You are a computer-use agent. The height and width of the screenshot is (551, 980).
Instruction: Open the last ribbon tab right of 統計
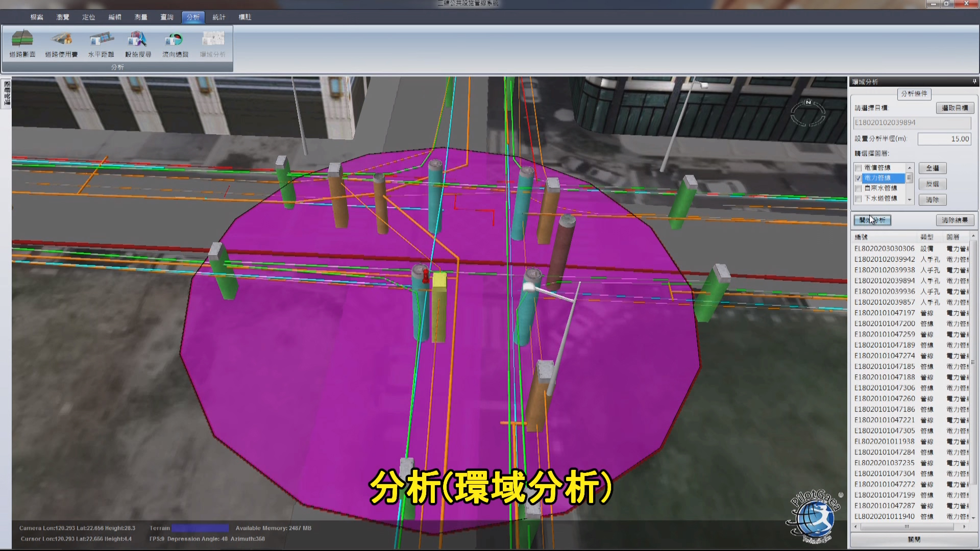coord(245,17)
